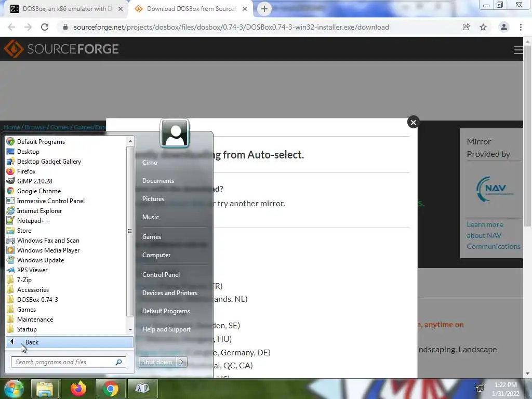
Task: Open Default Programs in right Start pane
Action: pyautogui.click(x=166, y=311)
